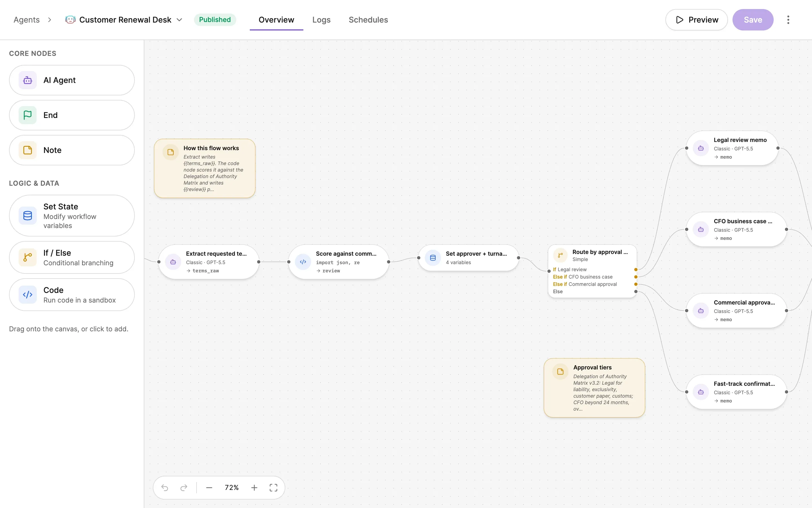Screen dimensions: 812x508
Task: Click the How this flow works note icon
Action: click(171, 152)
